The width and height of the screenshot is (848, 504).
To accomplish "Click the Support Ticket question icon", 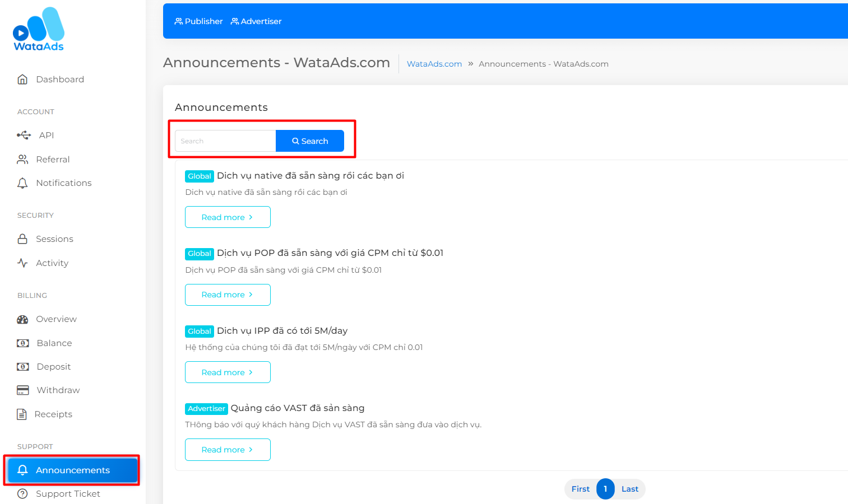I will [x=22, y=494].
